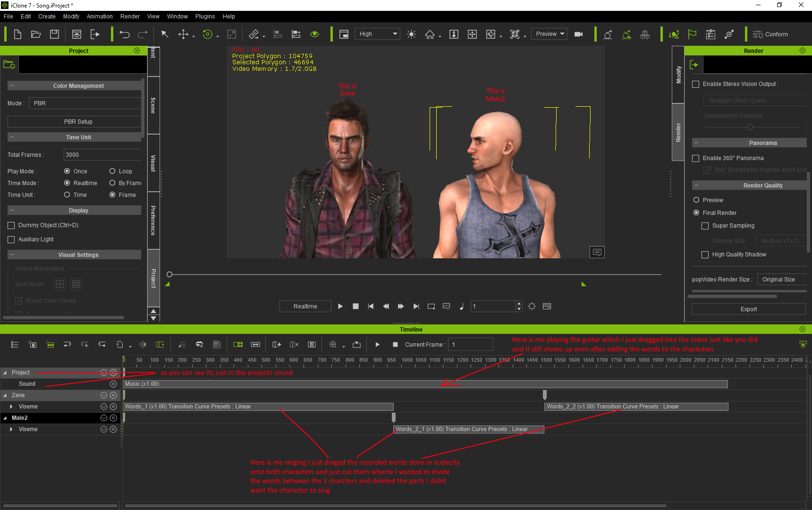Toggle the loop playback icon
Image resolution: width=812 pixels, height=510 pixels.
(x=431, y=306)
